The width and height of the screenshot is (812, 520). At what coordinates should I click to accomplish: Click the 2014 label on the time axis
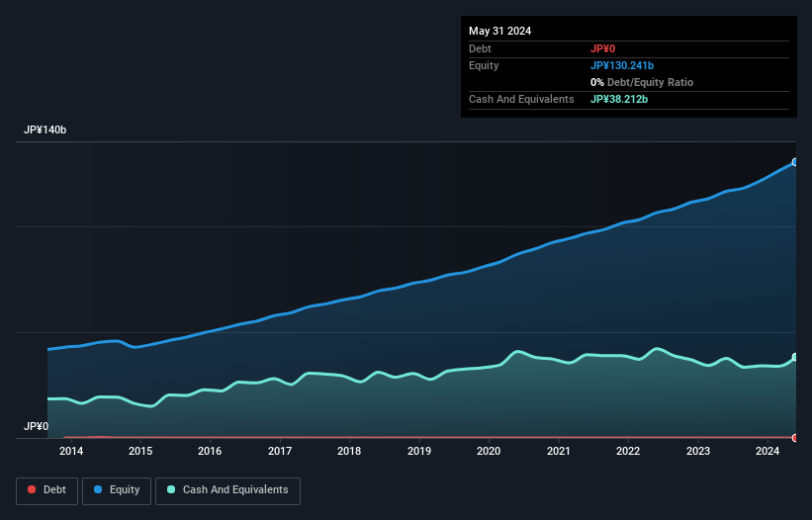(x=70, y=452)
